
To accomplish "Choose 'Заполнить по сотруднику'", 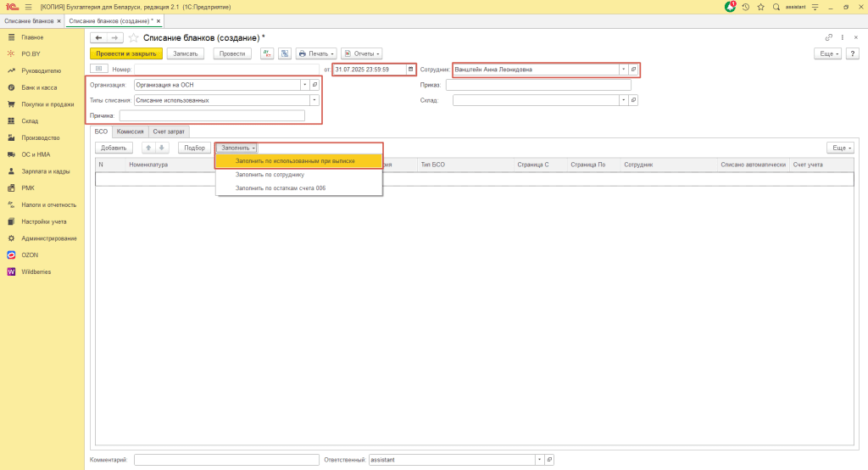I will point(299,175).
